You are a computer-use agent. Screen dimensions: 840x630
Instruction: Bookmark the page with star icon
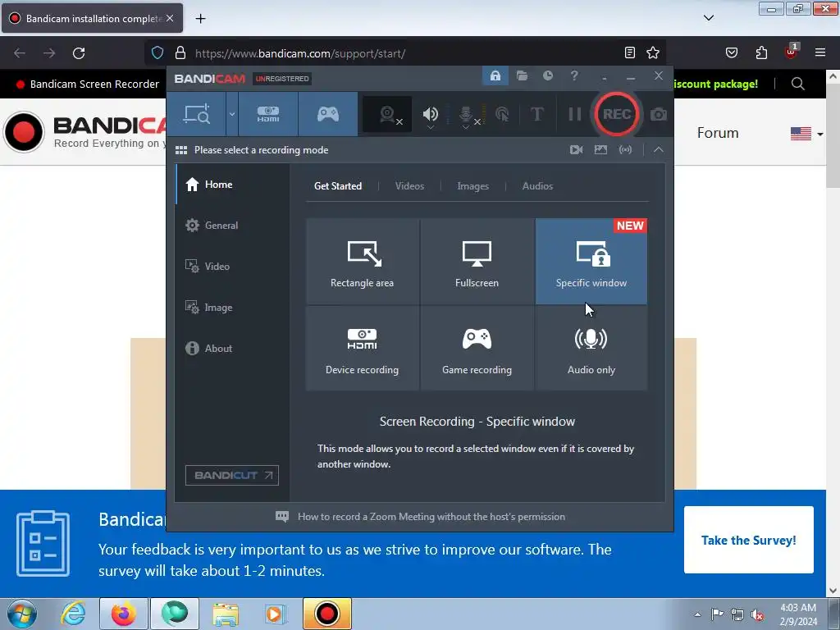(x=652, y=52)
